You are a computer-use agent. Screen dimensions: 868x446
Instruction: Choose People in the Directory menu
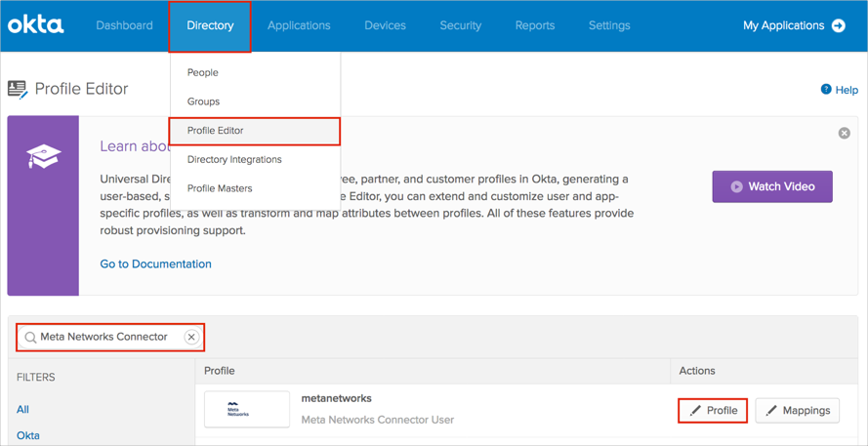[x=203, y=72]
